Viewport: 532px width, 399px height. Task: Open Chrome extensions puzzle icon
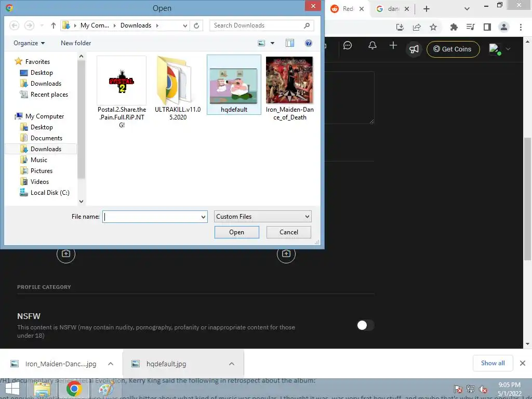coord(454,27)
